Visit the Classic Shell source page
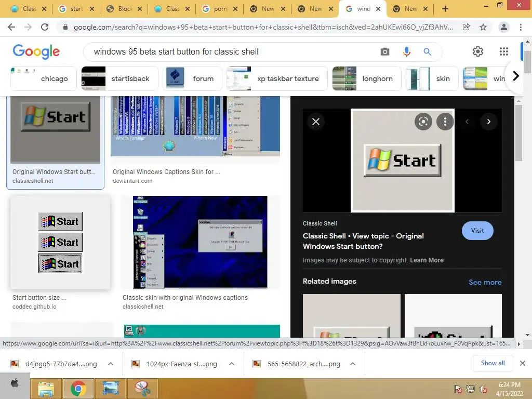This screenshot has height=399, width=532. coord(477,231)
